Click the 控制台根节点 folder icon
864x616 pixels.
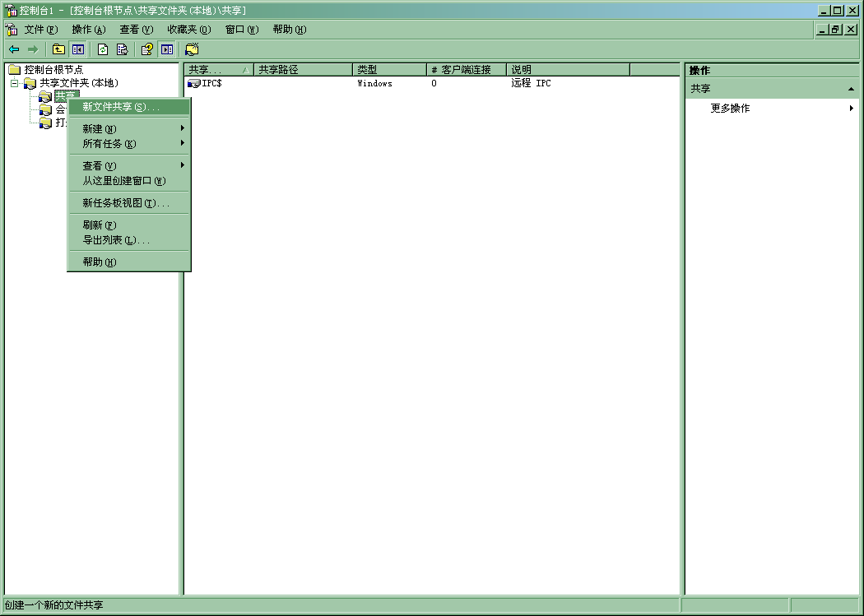pyautogui.click(x=14, y=69)
